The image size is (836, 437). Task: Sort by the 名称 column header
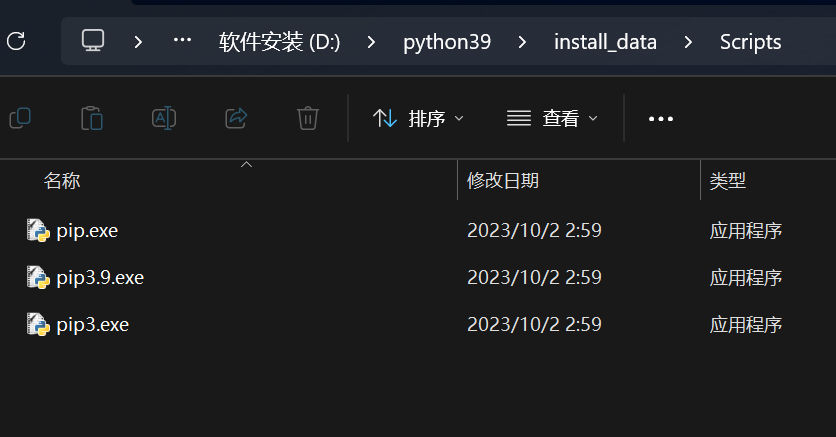62,181
